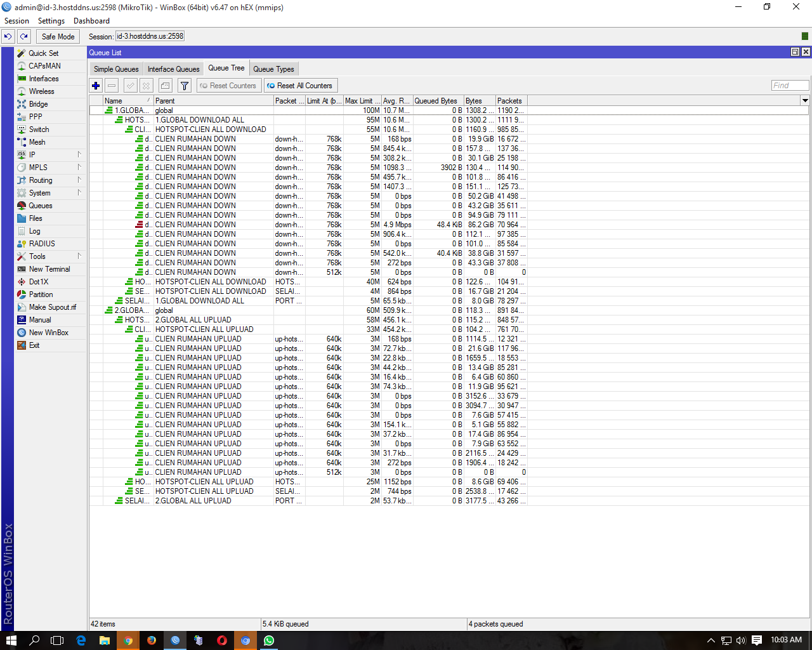Switch to Queue Types tab
This screenshot has height=650, width=812.
pyautogui.click(x=273, y=69)
